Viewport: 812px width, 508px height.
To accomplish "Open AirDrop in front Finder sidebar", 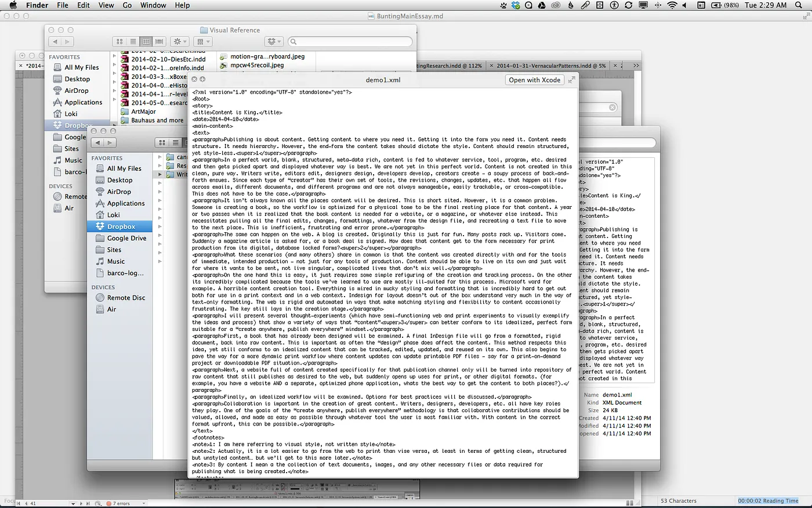I will click(120, 192).
